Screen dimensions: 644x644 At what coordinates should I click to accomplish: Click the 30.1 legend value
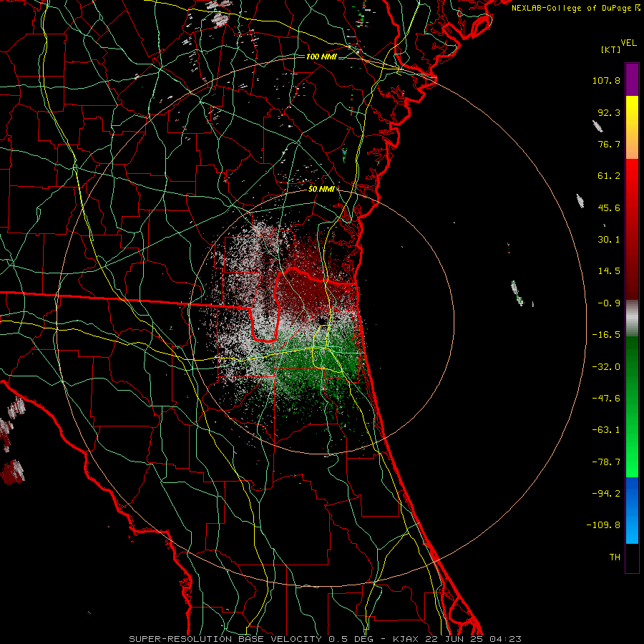tap(609, 240)
